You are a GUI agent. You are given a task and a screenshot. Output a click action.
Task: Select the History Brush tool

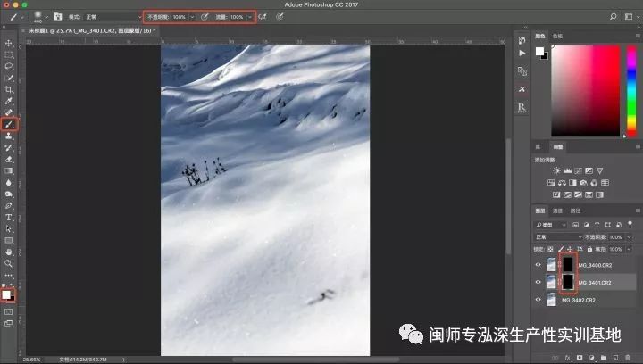click(9, 147)
